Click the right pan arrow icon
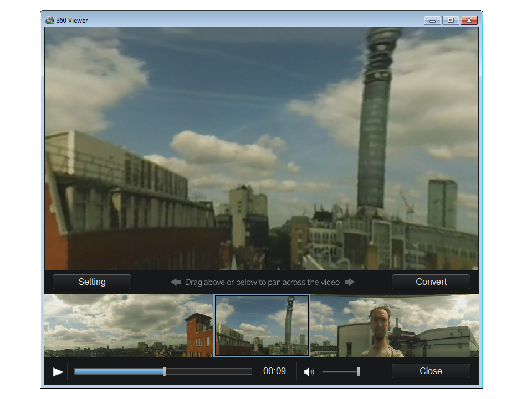Image resolution: width=532 pixels, height=399 pixels. 350,282
